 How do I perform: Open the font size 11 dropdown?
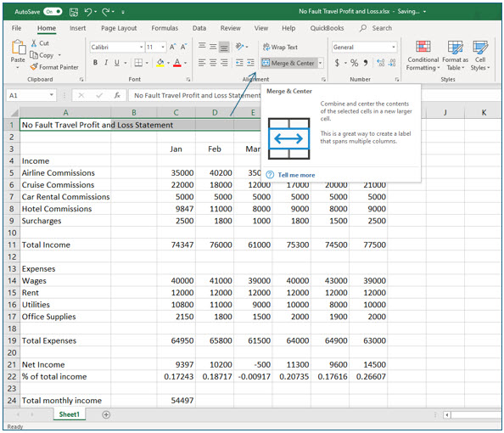coord(163,47)
